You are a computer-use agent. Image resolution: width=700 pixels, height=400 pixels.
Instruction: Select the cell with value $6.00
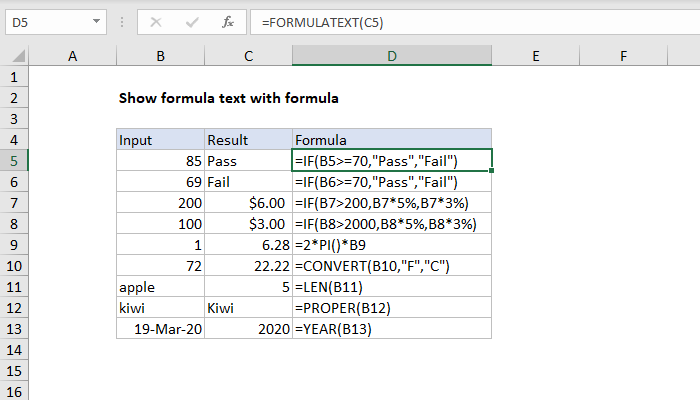247,202
